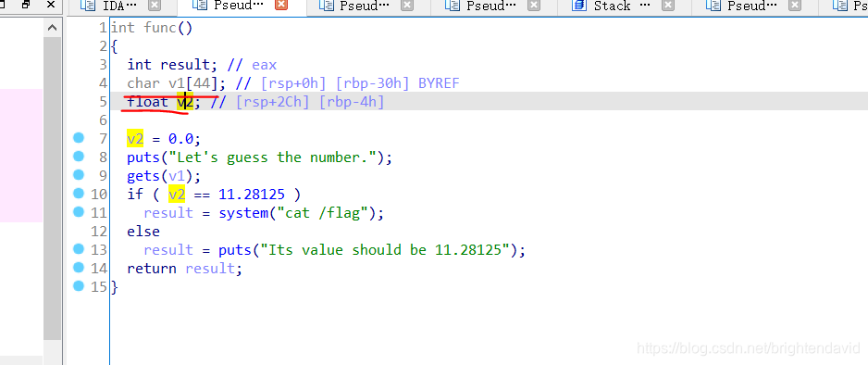Click line number 12 in the gutter

[x=99, y=231]
